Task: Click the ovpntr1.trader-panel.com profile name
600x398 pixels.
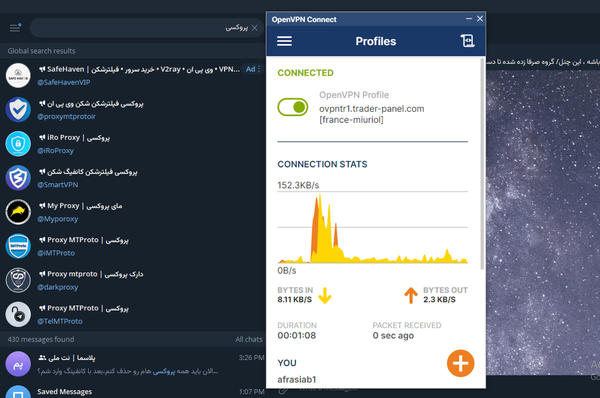Action: [372, 109]
